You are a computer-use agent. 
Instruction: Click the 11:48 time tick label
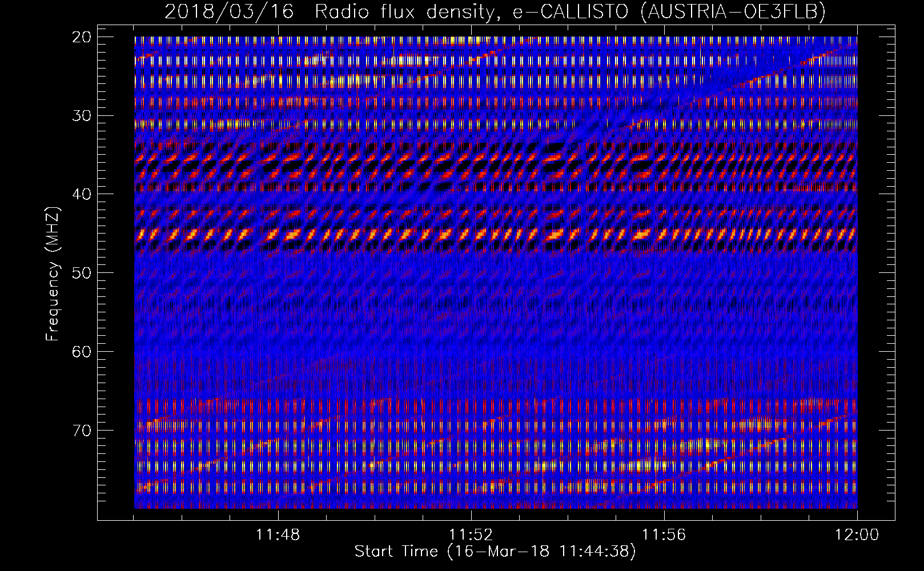point(278,535)
